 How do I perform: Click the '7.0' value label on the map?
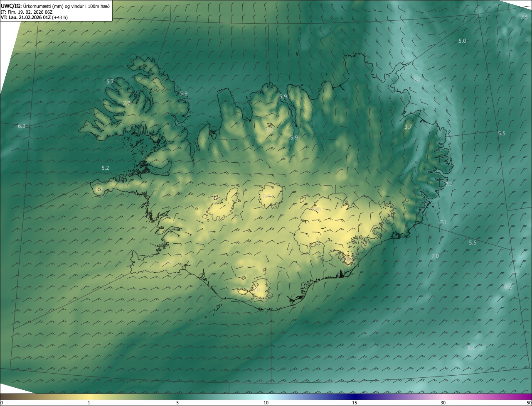click(x=435, y=256)
